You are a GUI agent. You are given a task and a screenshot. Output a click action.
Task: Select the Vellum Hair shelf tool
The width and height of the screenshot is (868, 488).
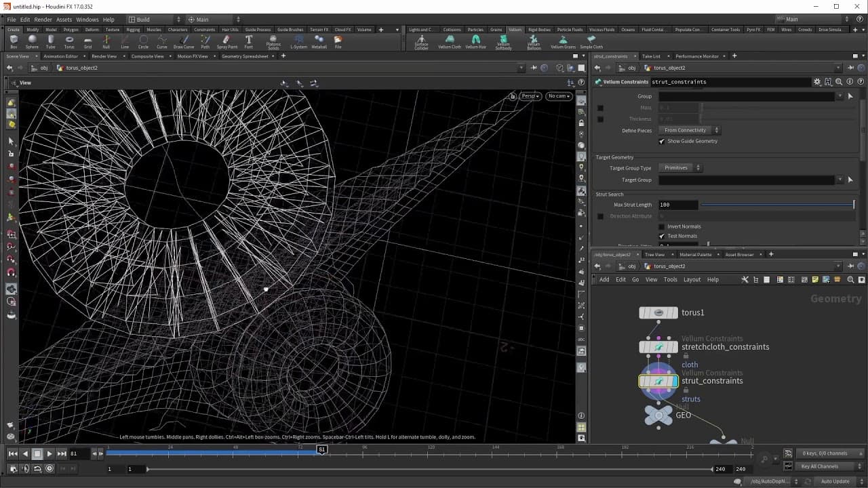[476, 42]
